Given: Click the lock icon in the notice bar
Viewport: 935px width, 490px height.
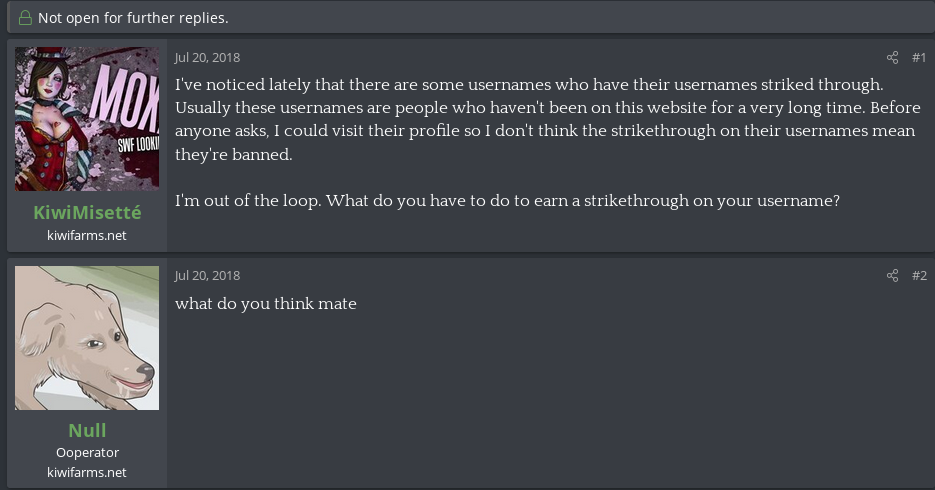Looking at the screenshot, I should click(24, 18).
